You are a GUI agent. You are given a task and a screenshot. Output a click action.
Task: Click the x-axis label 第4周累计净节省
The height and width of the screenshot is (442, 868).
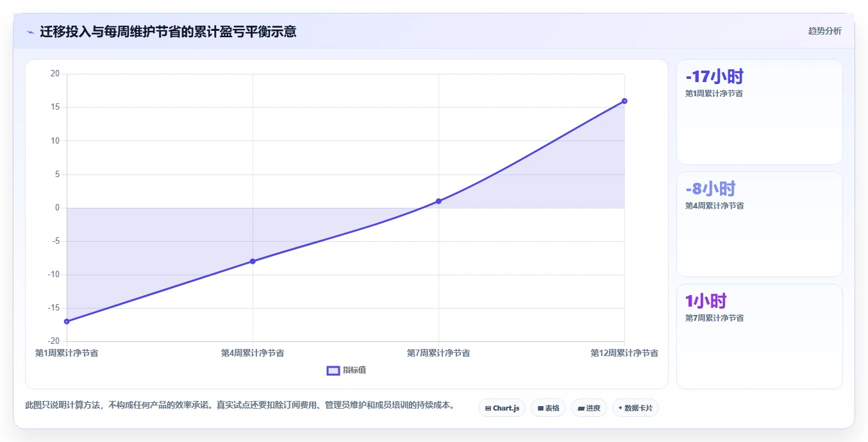pos(253,353)
